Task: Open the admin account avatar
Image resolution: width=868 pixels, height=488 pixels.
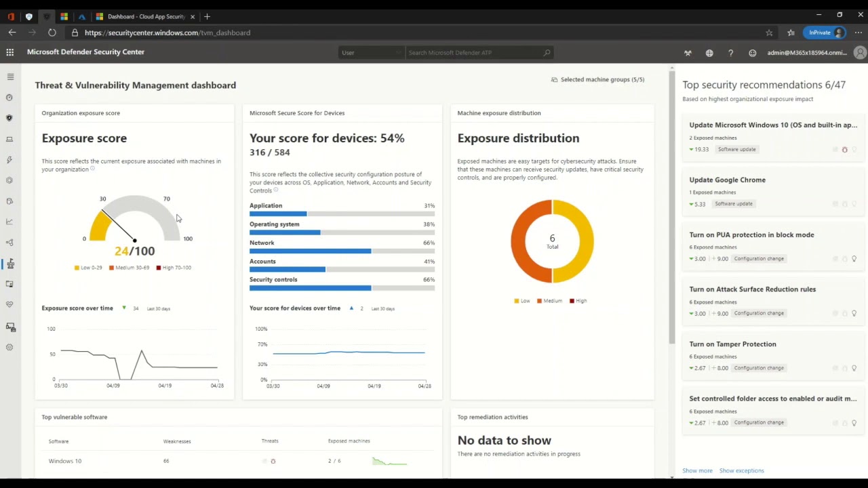Action: pos(860,52)
